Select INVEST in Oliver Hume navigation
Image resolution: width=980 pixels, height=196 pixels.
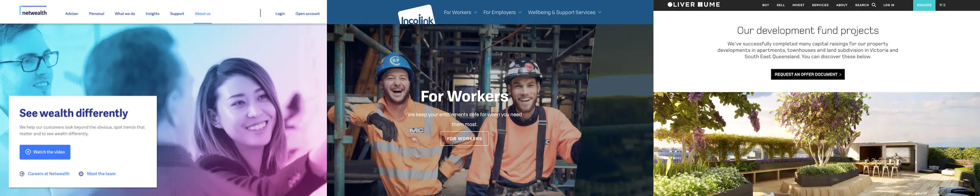point(798,5)
